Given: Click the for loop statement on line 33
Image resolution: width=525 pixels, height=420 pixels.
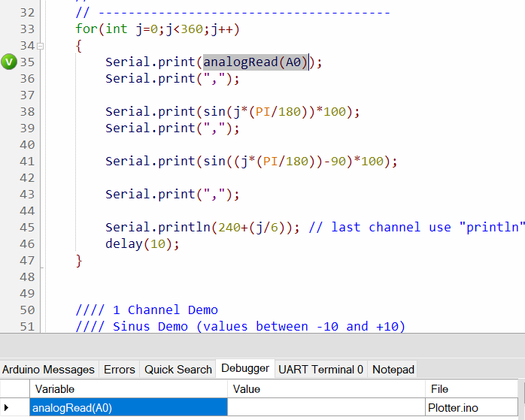Looking at the screenshot, I should pyautogui.click(x=157, y=29).
